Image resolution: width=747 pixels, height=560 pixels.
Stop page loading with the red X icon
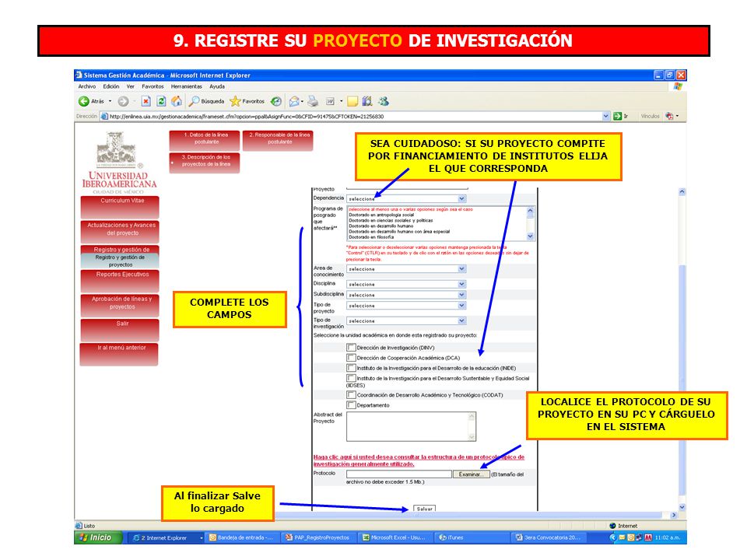[x=146, y=101]
